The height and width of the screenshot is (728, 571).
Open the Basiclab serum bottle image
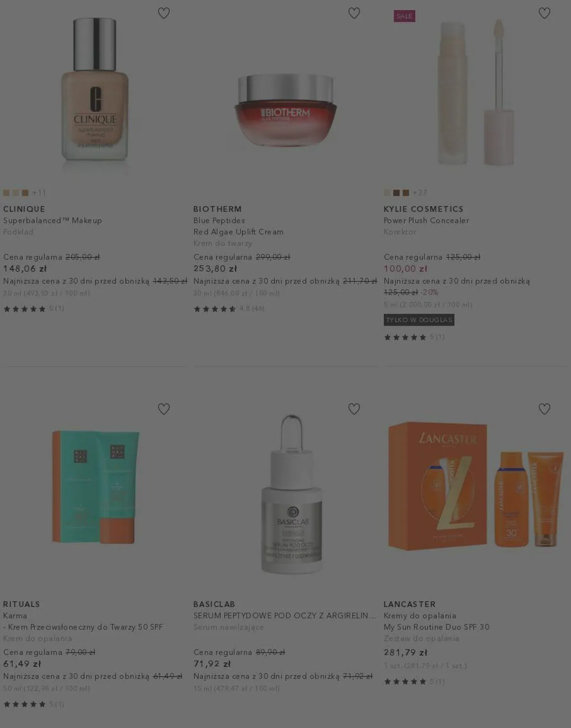[292, 493]
